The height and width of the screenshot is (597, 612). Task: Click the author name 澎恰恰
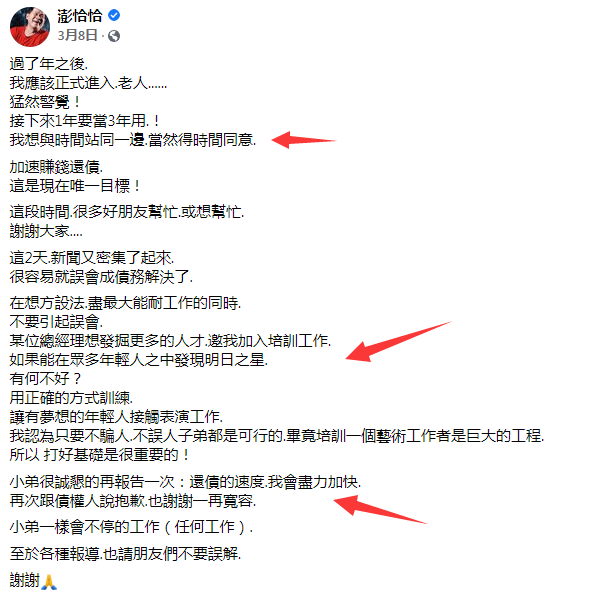(80, 16)
